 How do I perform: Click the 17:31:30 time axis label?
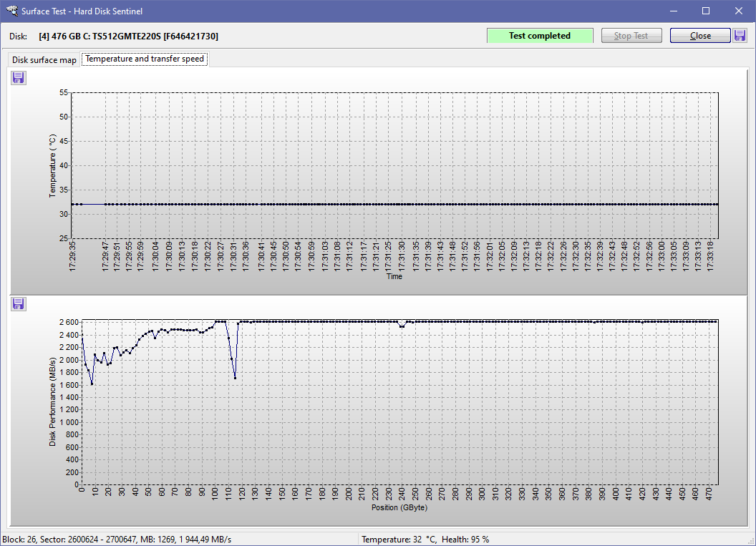pyautogui.click(x=402, y=256)
